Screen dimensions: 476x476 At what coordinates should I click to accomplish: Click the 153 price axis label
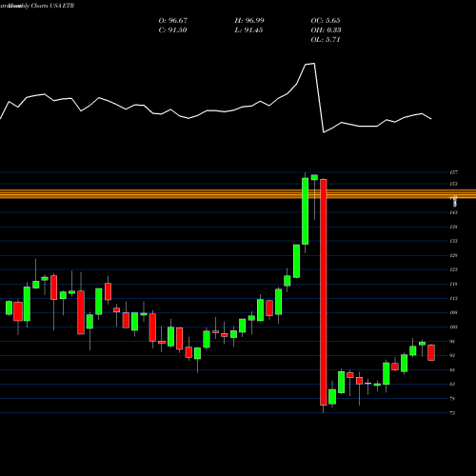453,184
